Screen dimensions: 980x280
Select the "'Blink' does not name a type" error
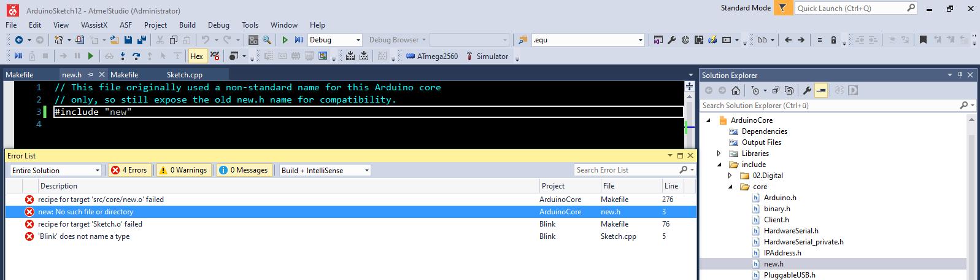pyautogui.click(x=351, y=236)
